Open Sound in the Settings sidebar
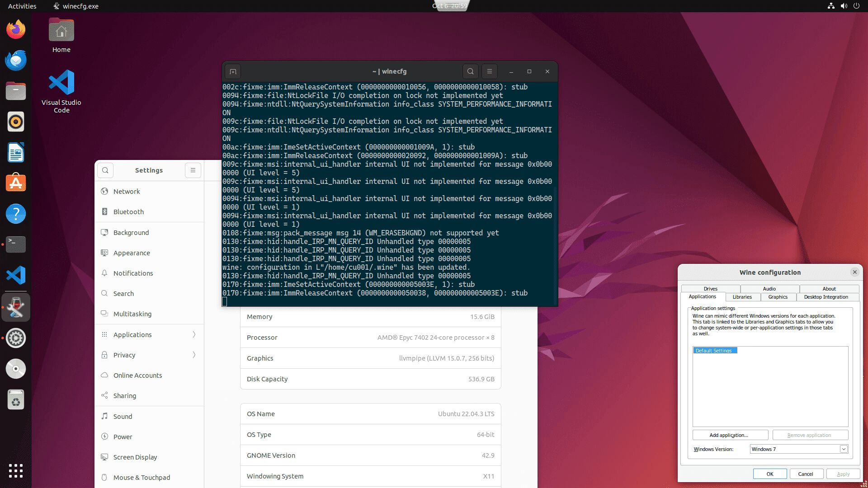868x488 pixels. (149, 417)
